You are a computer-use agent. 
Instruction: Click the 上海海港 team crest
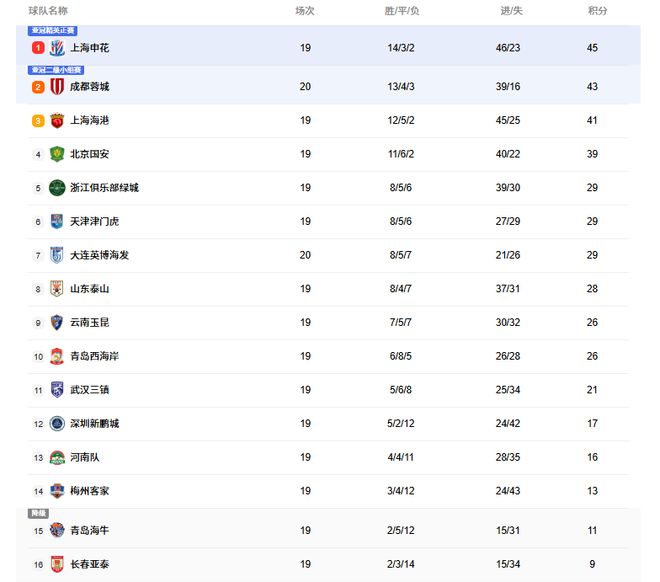(57, 120)
